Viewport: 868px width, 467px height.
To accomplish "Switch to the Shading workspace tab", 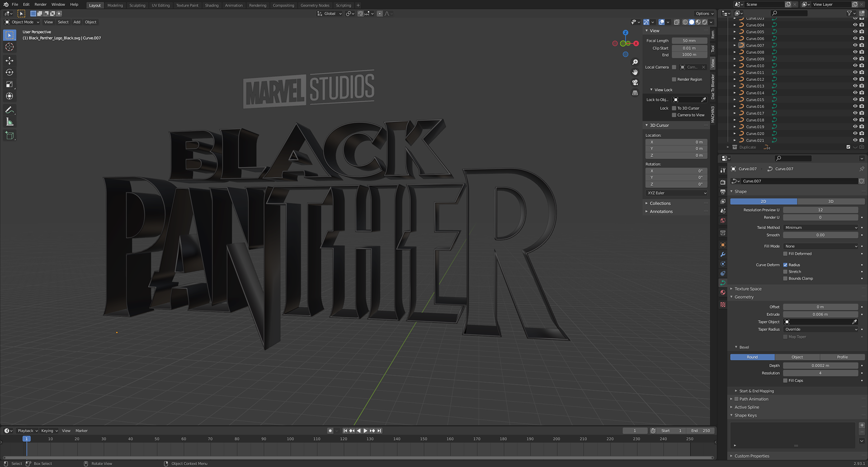I will click(x=212, y=5).
